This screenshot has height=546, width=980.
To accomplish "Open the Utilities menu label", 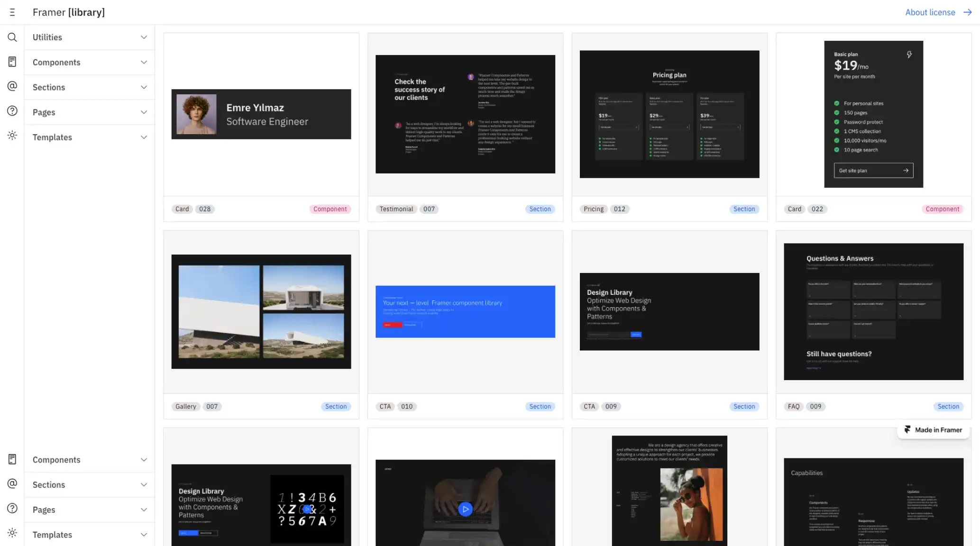I will [47, 37].
